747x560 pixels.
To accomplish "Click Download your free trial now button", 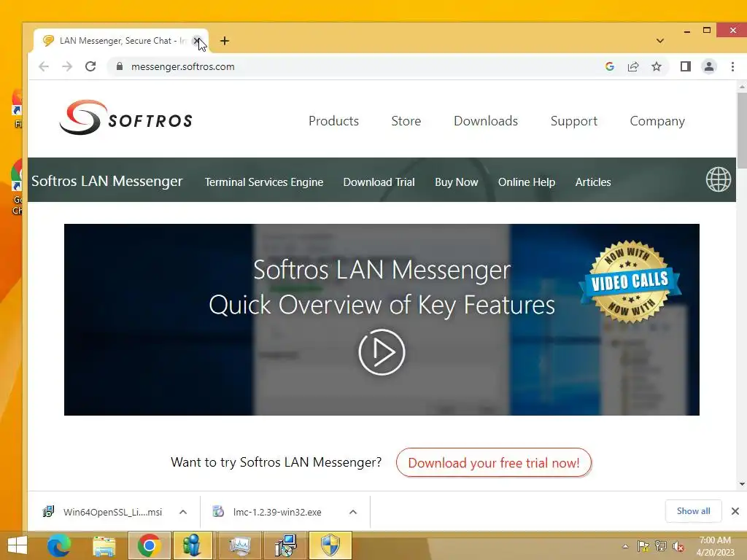I will [494, 462].
